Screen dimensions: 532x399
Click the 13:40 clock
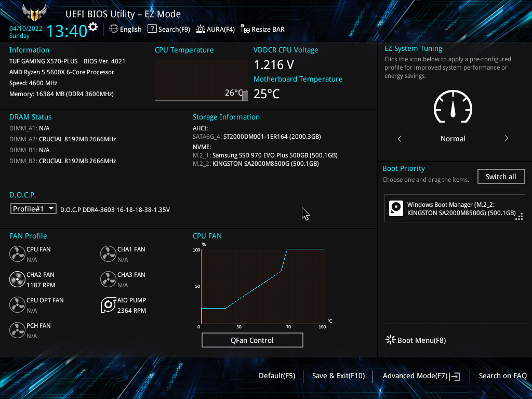tap(67, 31)
